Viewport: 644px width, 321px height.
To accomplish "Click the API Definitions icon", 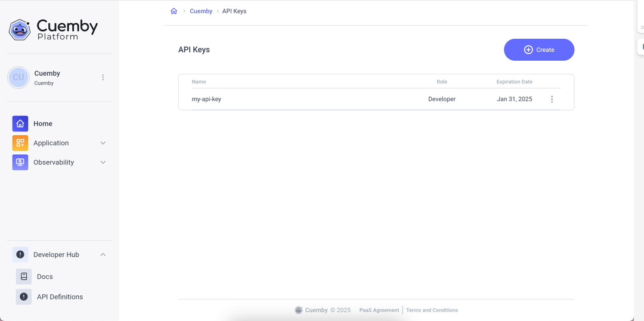I will 24,297.
